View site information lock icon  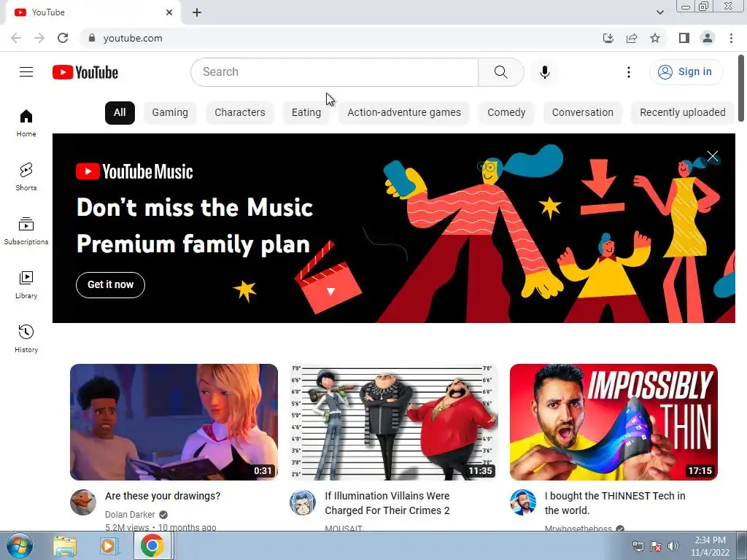click(92, 38)
